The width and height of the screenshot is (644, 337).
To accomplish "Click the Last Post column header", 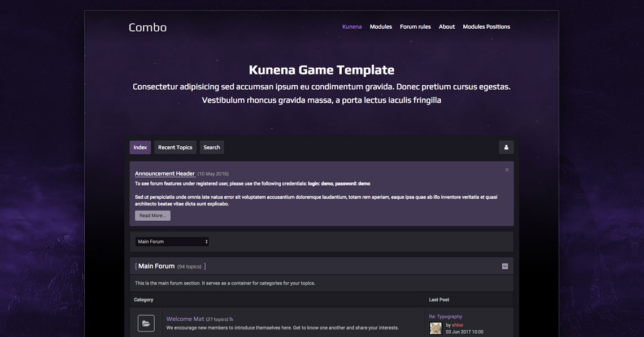I will [439, 300].
